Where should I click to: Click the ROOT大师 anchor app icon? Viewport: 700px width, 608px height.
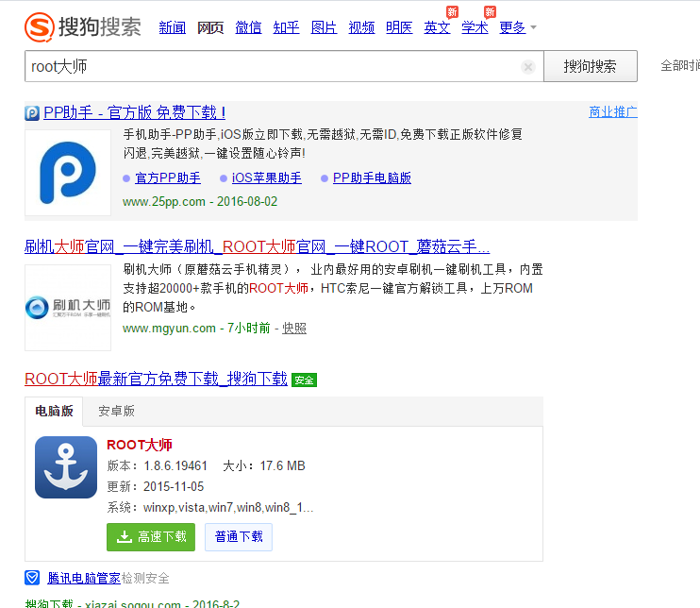click(x=66, y=467)
